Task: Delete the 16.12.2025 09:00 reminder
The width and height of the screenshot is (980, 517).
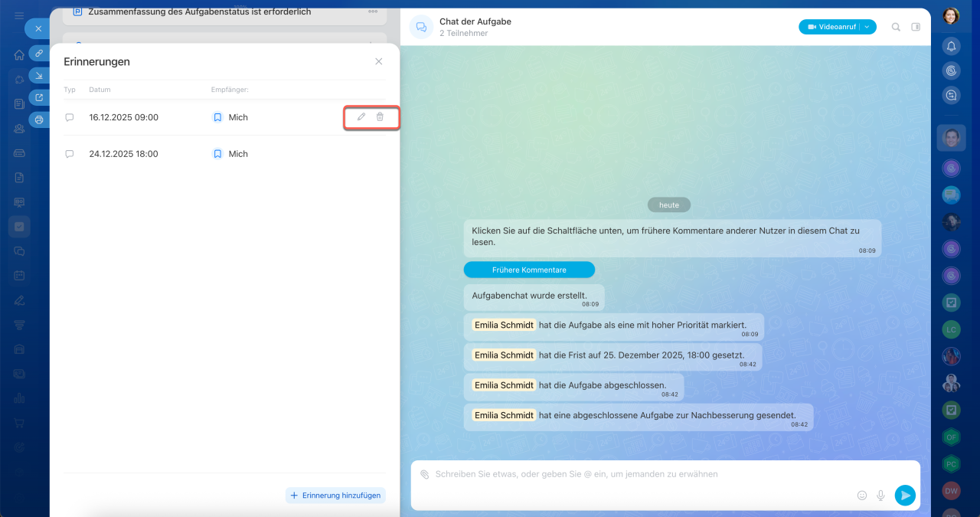Action: point(380,117)
